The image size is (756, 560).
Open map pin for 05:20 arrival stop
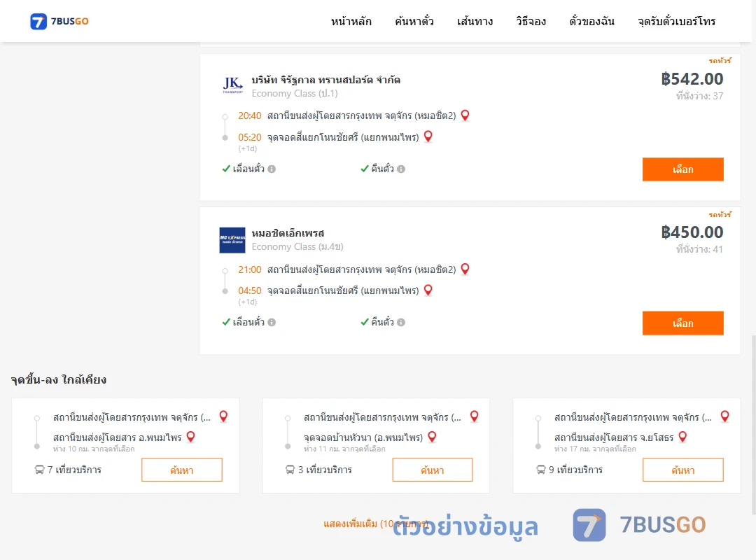[428, 136]
